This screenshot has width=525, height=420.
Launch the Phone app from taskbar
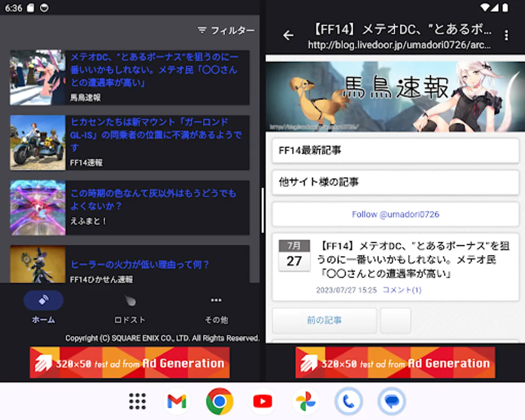tap(348, 401)
